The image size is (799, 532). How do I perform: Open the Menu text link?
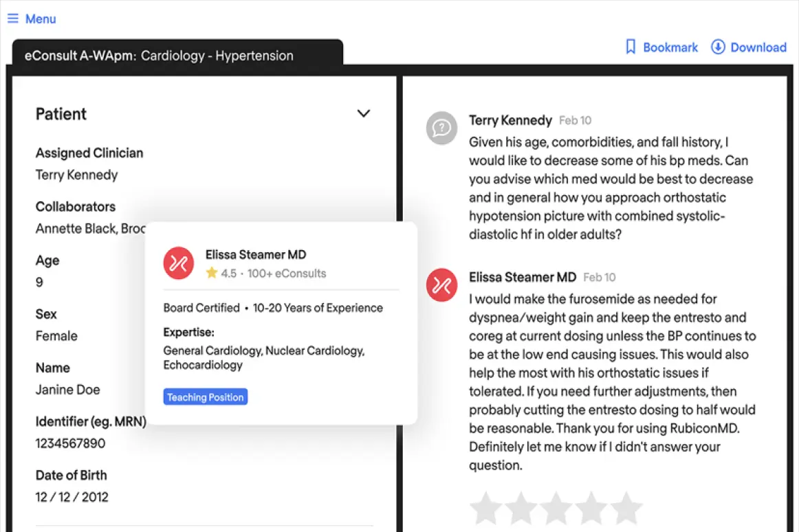[x=41, y=19]
